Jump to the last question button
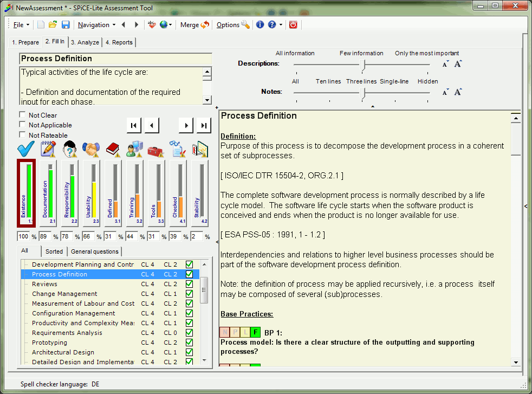Screen dimensions: 532x394 click(x=204, y=126)
